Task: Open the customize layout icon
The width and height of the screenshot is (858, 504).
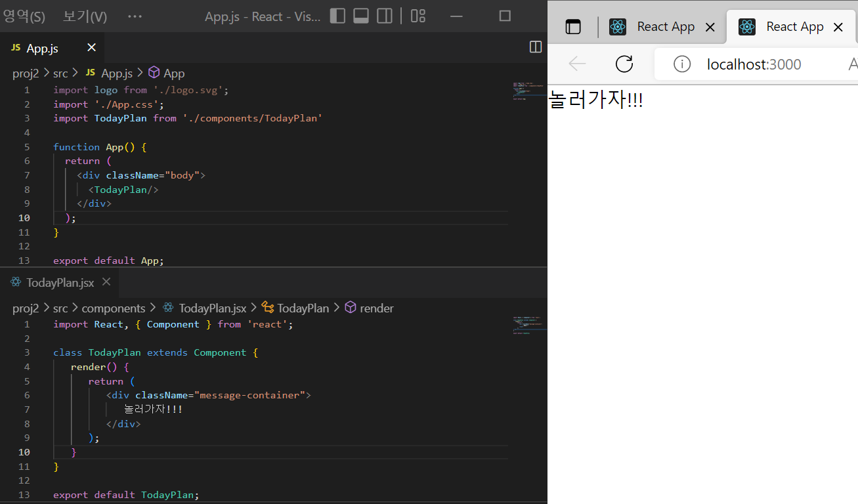Action: click(418, 16)
